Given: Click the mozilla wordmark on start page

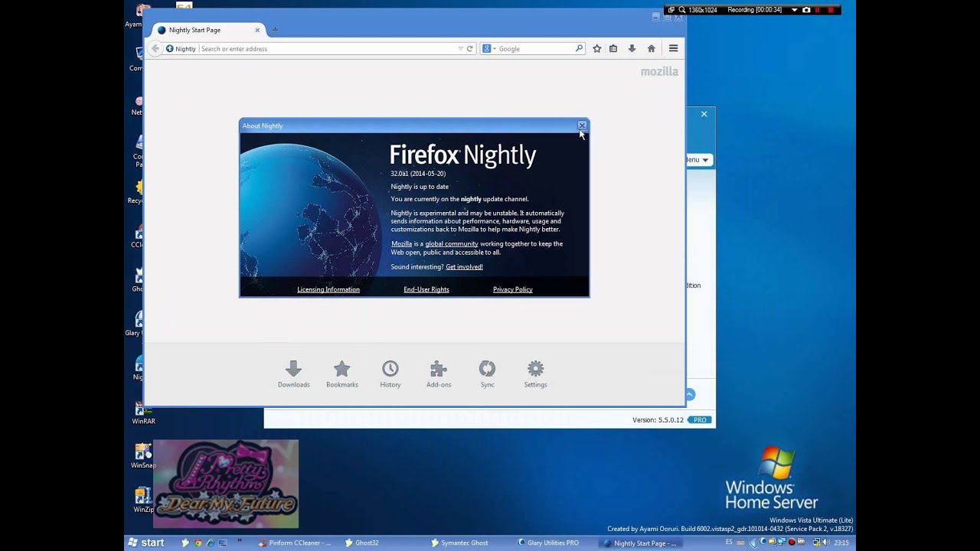Looking at the screenshot, I should click(x=659, y=71).
